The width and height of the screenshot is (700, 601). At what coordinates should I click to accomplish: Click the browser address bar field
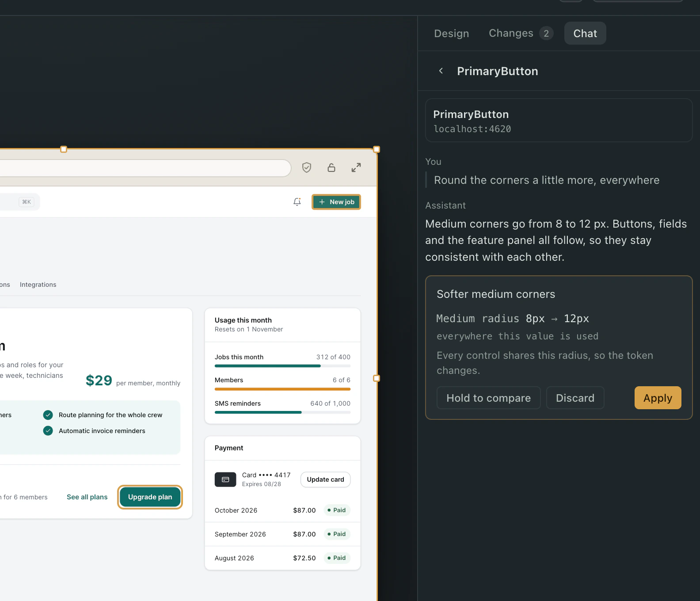click(145, 168)
